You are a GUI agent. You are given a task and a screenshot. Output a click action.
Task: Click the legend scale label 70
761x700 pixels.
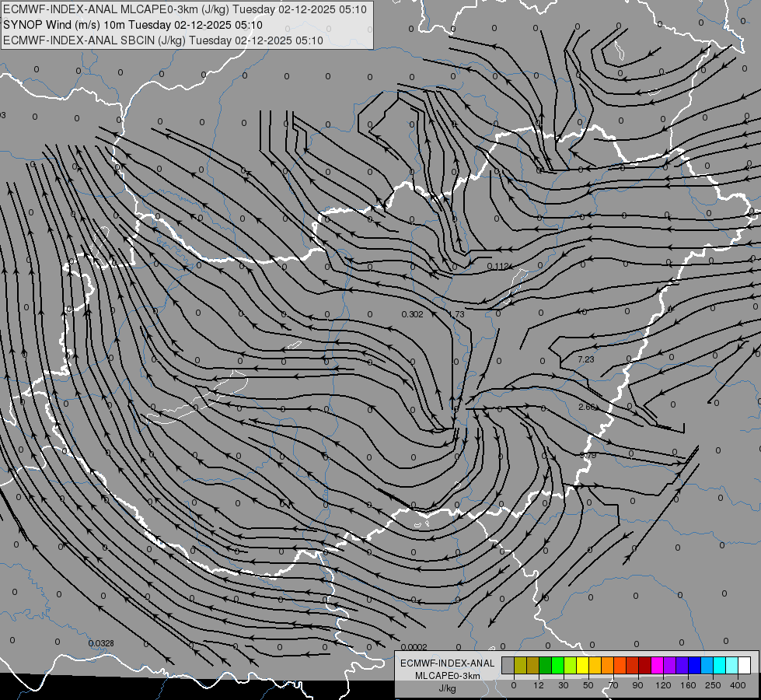pyautogui.click(x=613, y=685)
